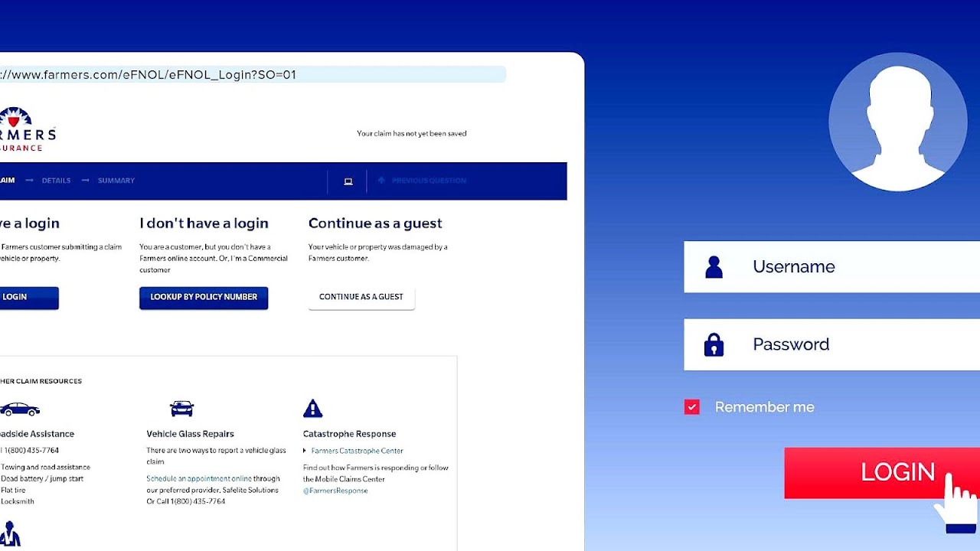Click the 'Flat tire' list item
The height and width of the screenshot is (551, 980).
(13, 491)
